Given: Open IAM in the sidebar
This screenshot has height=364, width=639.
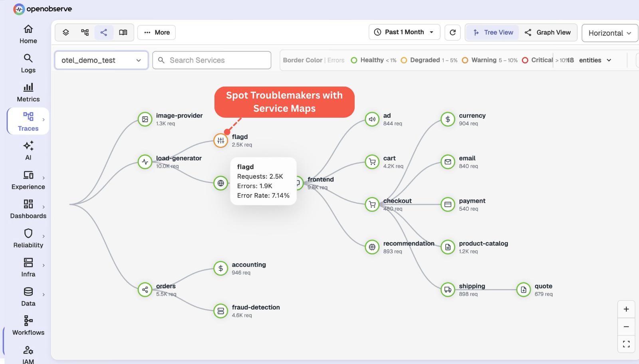Looking at the screenshot, I should [28, 354].
